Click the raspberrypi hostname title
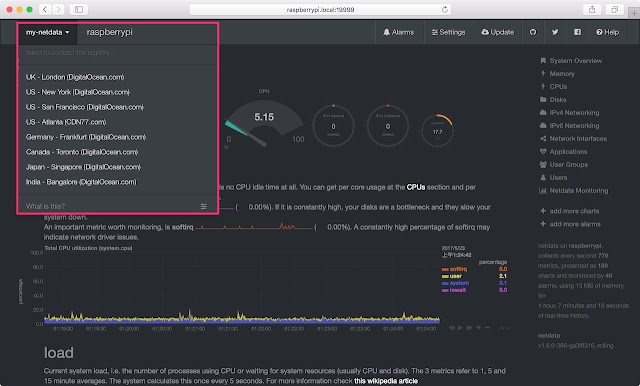This screenshot has width=640, height=386. [x=109, y=32]
